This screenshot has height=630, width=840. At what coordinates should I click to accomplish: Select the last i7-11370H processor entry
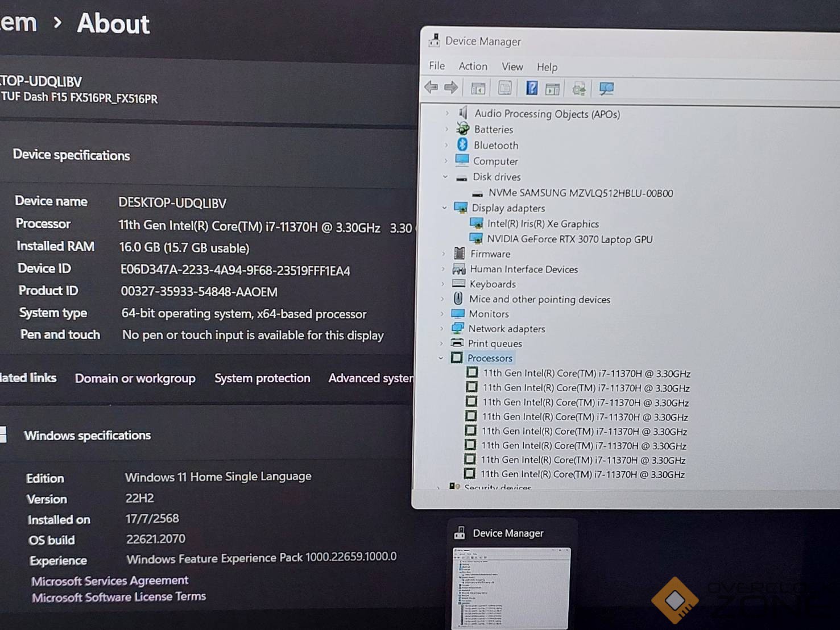point(583,474)
